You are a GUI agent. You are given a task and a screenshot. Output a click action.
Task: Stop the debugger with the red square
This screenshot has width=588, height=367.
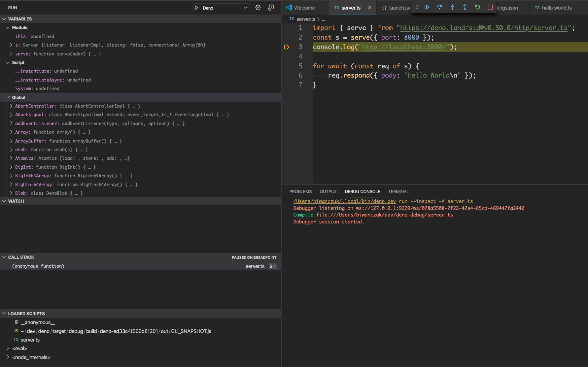(x=490, y=7)
